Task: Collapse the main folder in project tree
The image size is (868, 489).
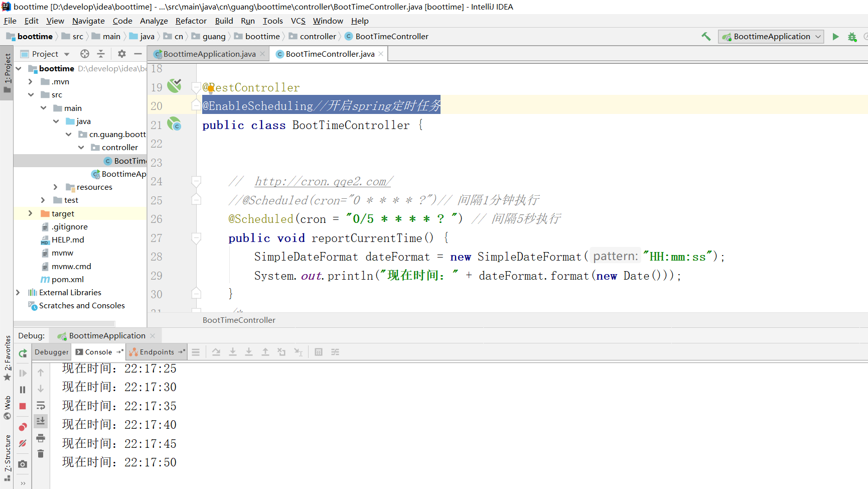Action: (x=43, y=108)
